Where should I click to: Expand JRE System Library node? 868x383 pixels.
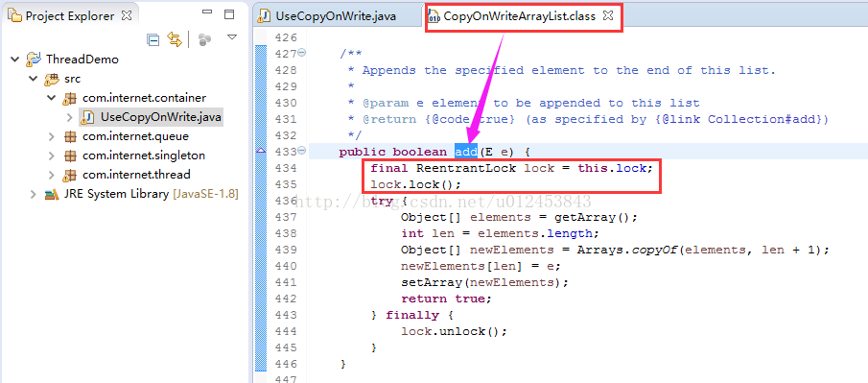click(x=34, y=195)
